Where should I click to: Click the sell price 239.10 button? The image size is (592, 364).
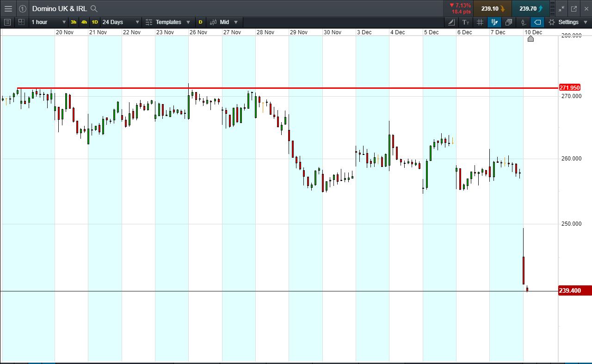tap(493, 8)
